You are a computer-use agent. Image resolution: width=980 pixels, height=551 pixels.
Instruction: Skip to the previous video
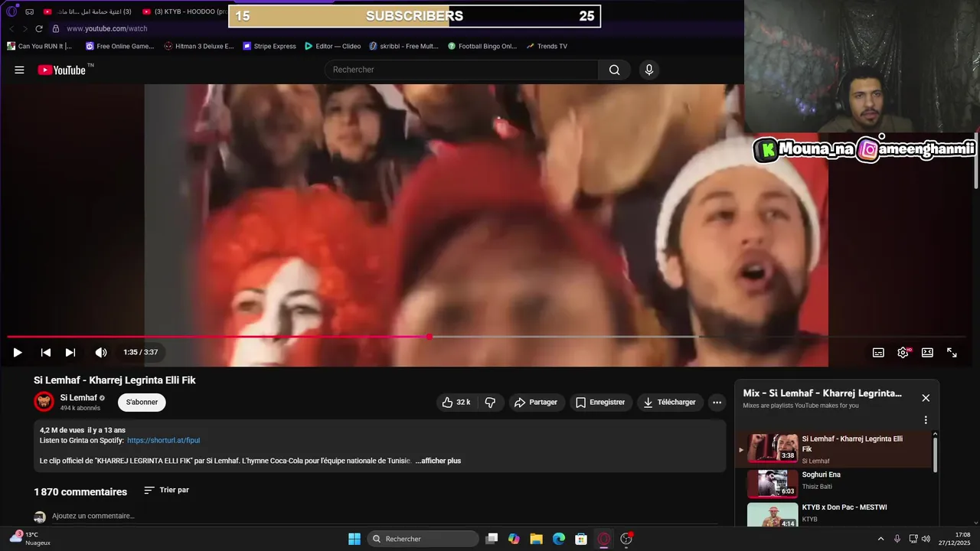click(x=46, y=352)
